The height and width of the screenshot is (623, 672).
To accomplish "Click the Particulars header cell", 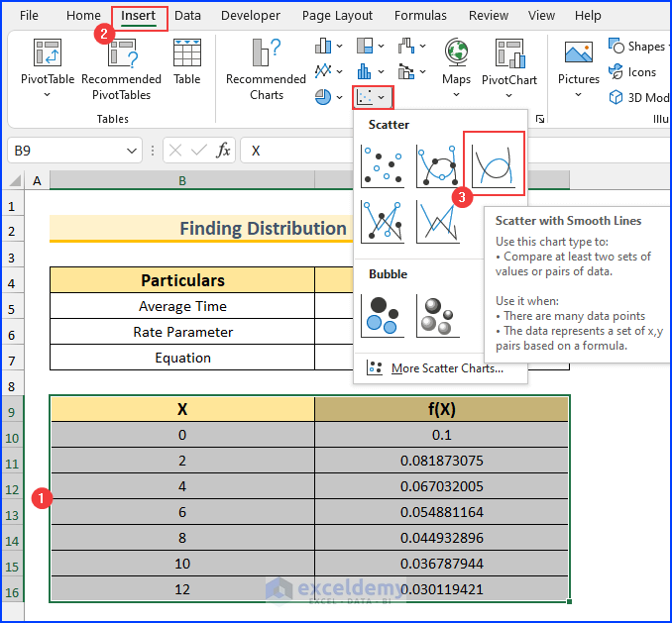I will coord(182,280).
